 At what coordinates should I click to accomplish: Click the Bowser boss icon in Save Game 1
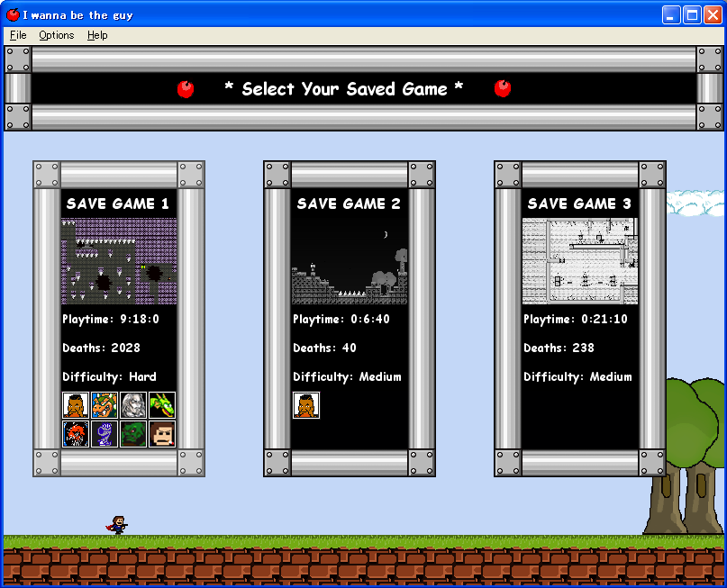click(105, 405)
